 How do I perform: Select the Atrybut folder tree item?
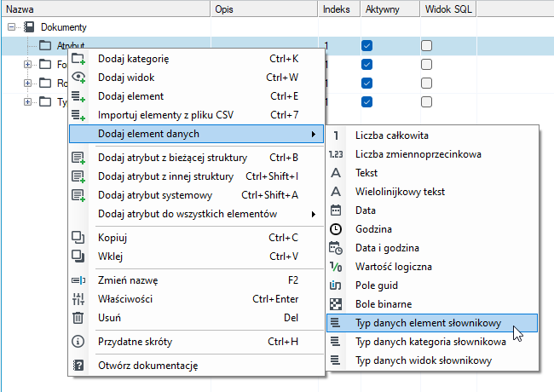71,45
